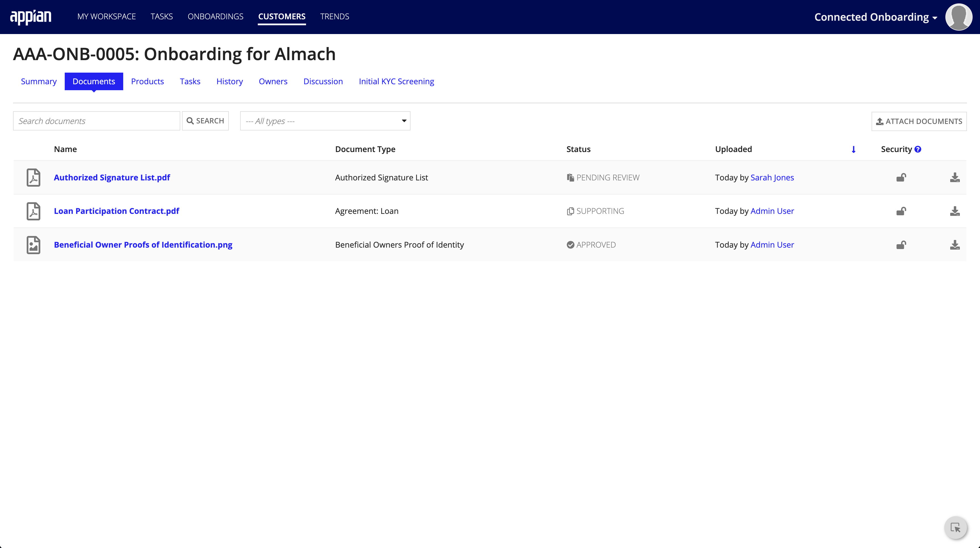Click the page title 'AAA-ONB-0005: Onboarding for Almach'

pyautogui.click(x=174, y=54)
